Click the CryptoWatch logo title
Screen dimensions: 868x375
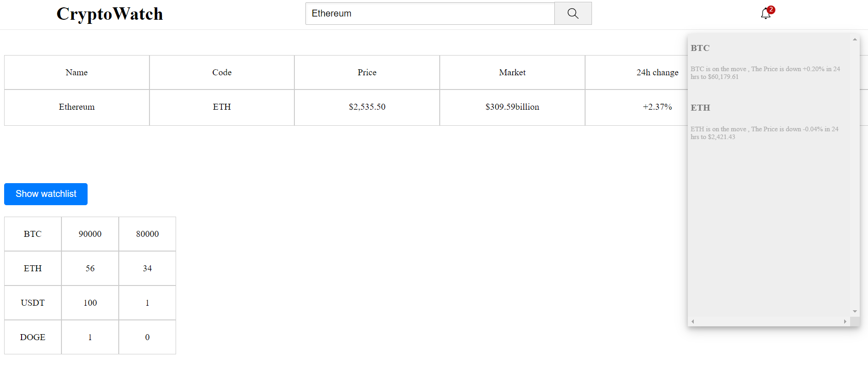(x=110, y=14)
